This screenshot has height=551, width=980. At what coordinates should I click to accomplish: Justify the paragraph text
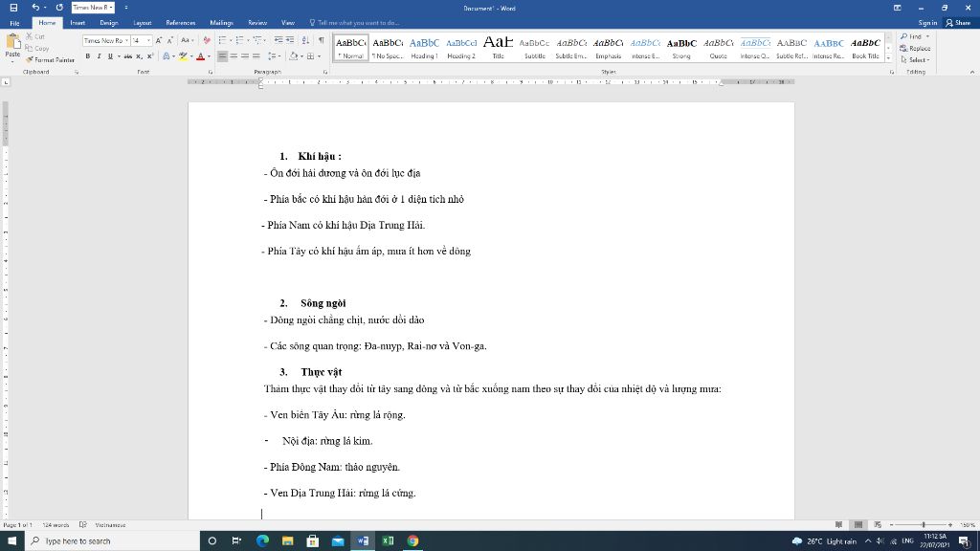(x=256, y=56)
